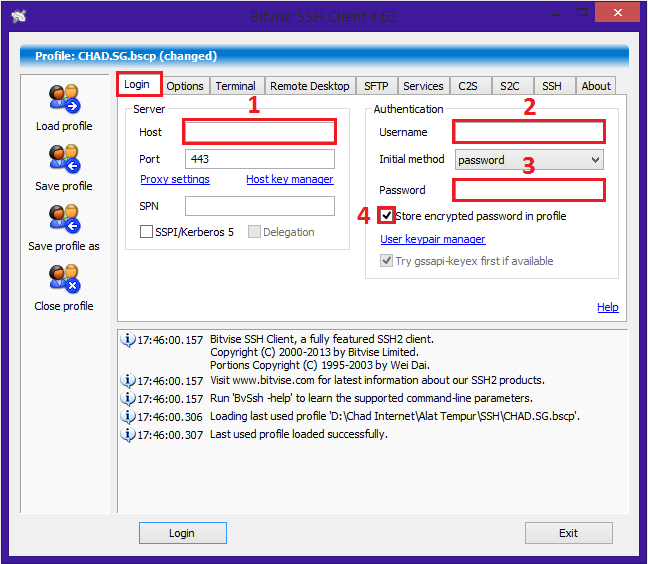Click info icon beside 'Loading last used profile' entry
The height and width of the screenshot is (564, 648).
click(128, 416)
